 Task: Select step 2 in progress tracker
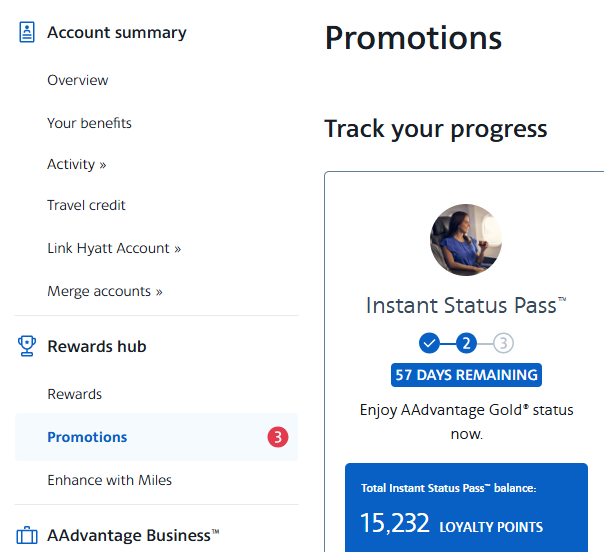click(x=466, y=343)
